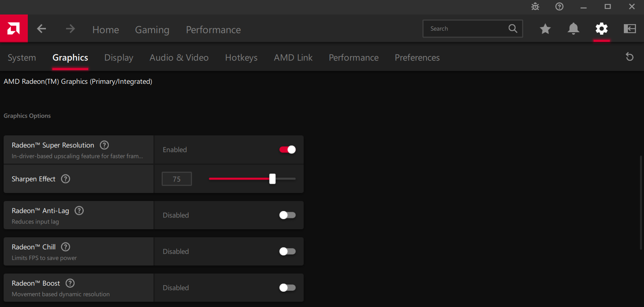Click the search magnifier icon
644x307 pixels.
pos(513,29)
